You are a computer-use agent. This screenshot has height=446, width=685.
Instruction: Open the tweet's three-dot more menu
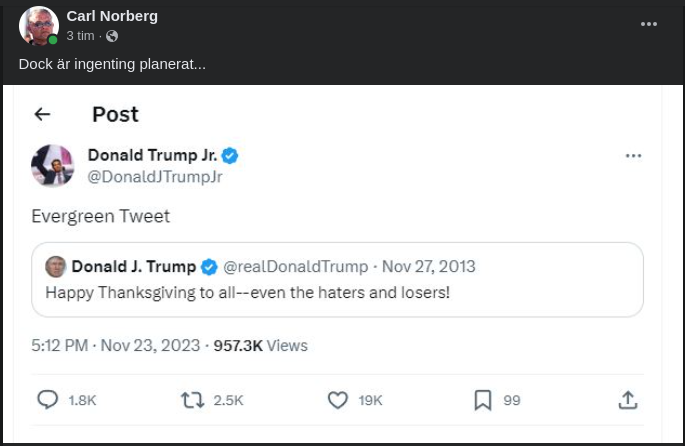[633, 156]
